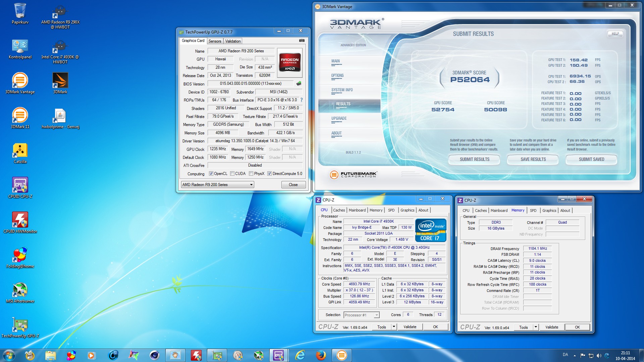
Task: Show hidden system tray icons arrow
Action: tap(575, 355)
